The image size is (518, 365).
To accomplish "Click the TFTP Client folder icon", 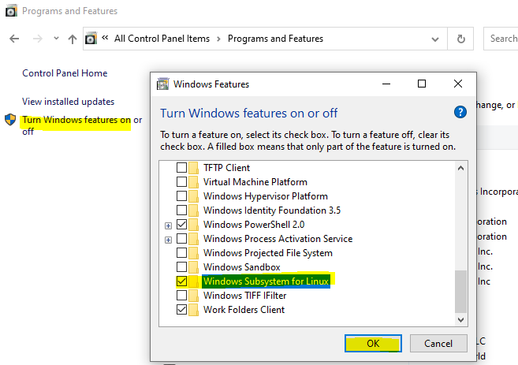I will pyautogui.click(x=193, y=168).
